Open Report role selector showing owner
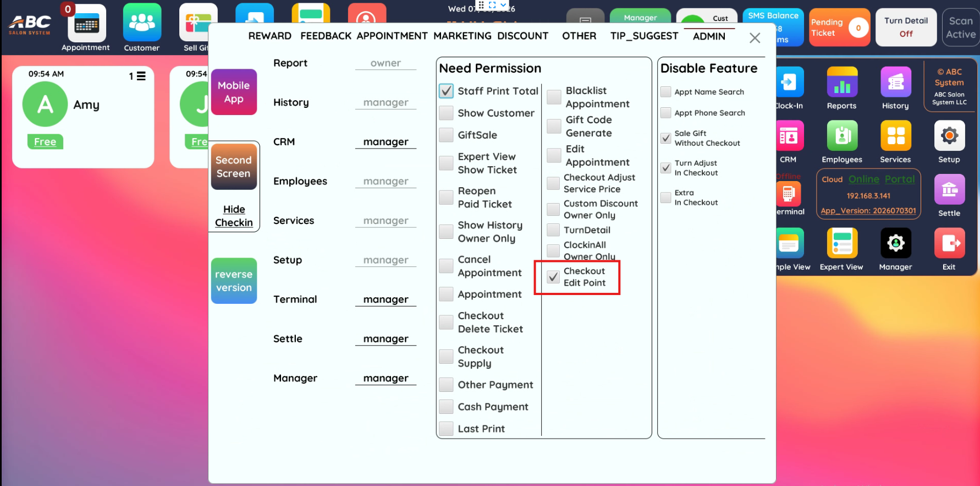The width and height of the screenshot is (980, 486). 386,63
